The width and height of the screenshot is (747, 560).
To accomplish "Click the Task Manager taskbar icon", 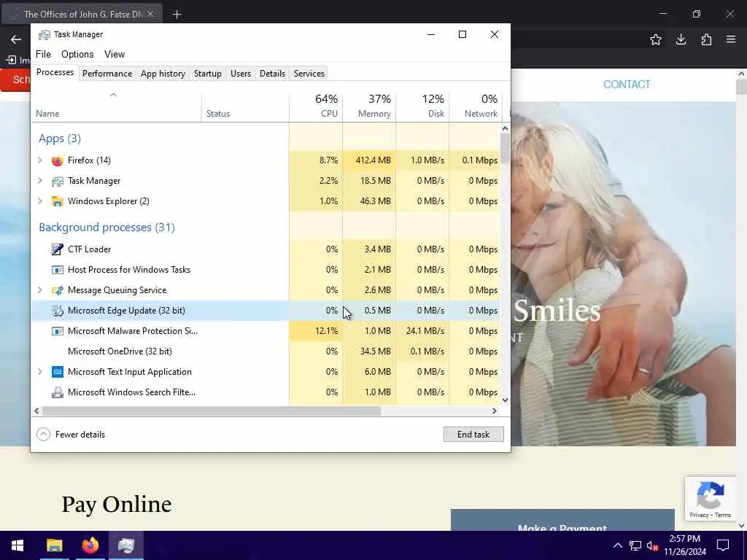I will (125, 545).
